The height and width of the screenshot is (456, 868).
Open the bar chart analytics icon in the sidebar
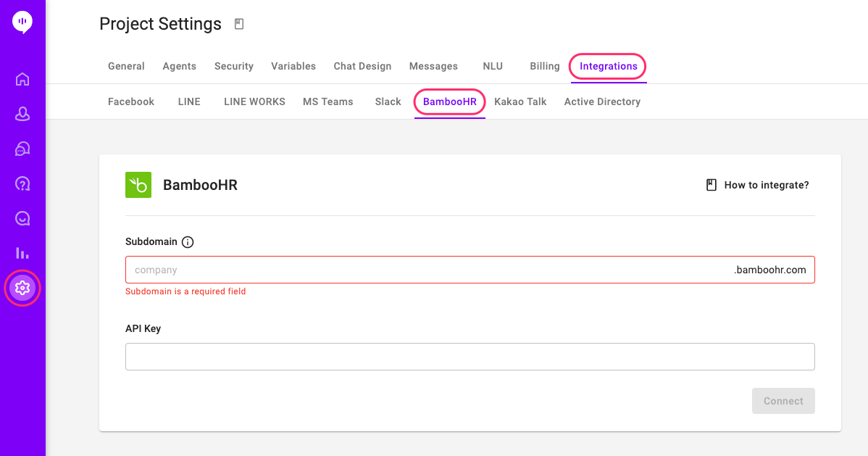[x=22, y=253]
